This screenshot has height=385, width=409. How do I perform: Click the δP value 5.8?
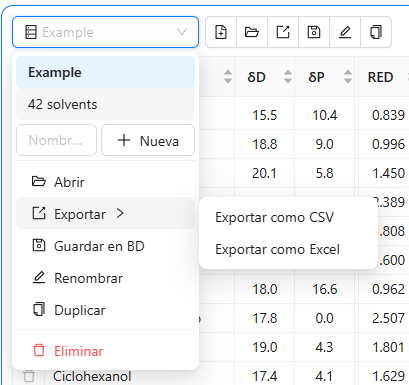[x=325, y=173]
